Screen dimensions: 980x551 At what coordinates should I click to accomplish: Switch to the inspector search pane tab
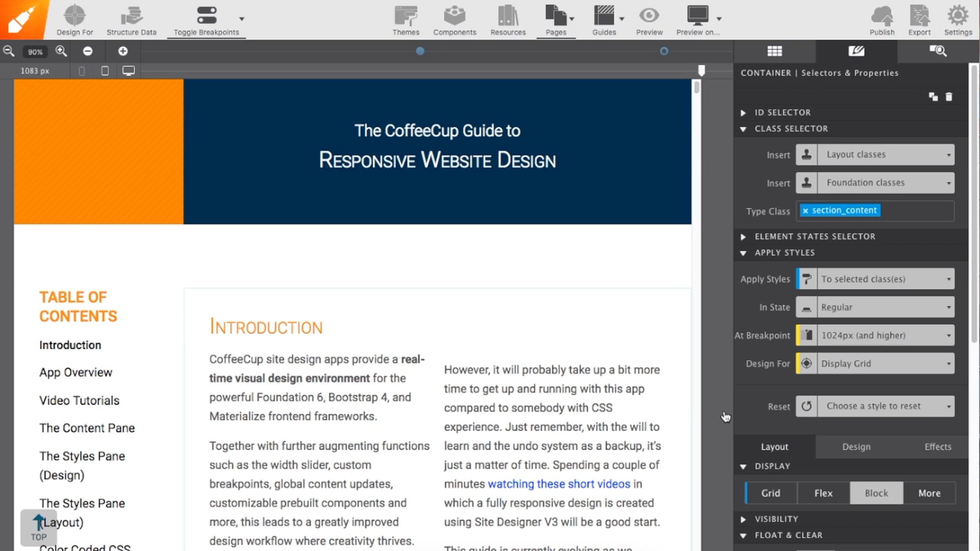[x=938, y=51]
